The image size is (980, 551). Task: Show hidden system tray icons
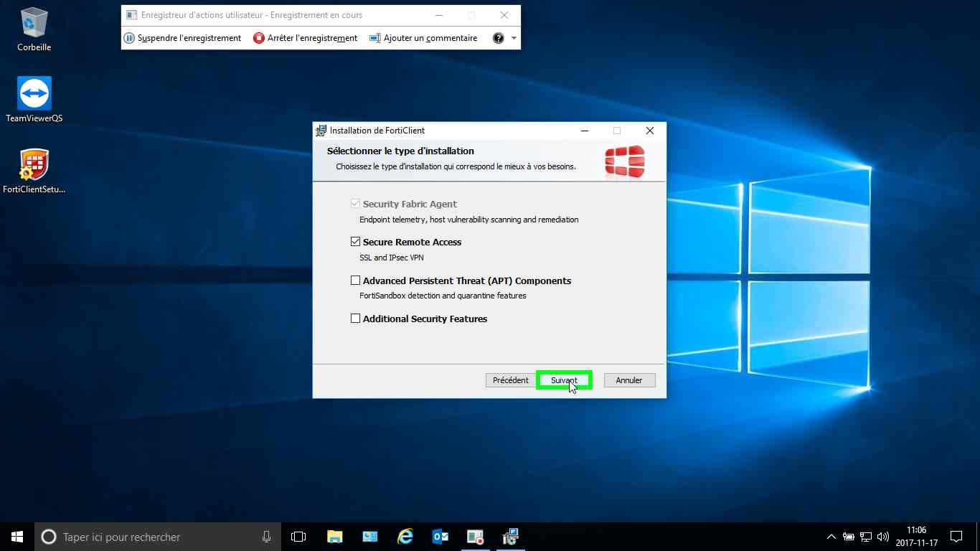coord(831,537)
